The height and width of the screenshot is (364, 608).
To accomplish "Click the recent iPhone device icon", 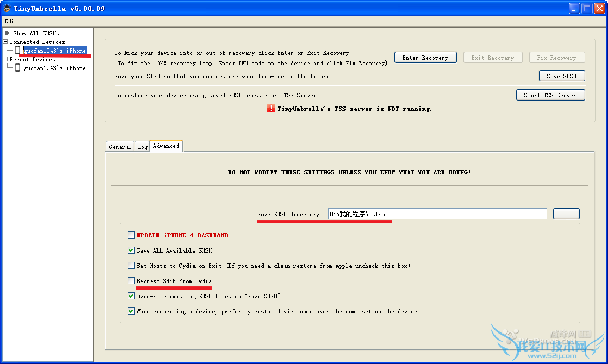I will [x=17, y=67].
